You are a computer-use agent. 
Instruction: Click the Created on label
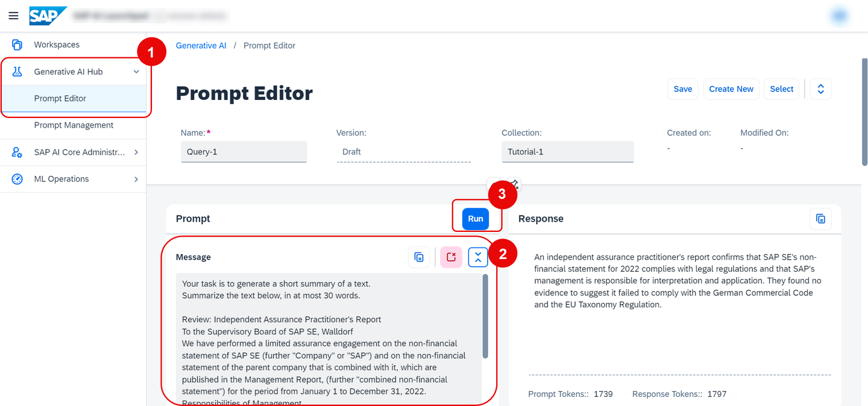(x=689, y=133)
